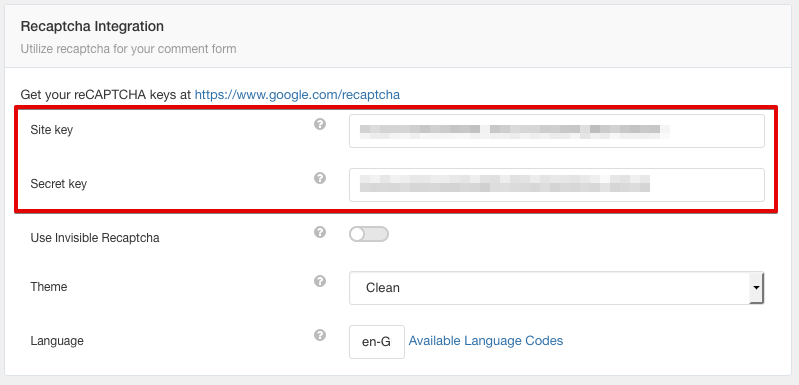Select the Use Invisible Recaptcha label
799x385 pixels.
[95, 238]
